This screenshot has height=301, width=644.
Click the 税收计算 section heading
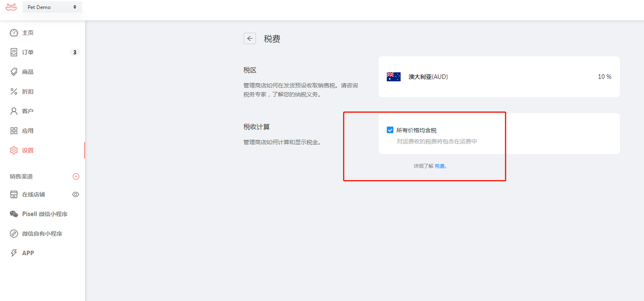click(257, 127)
